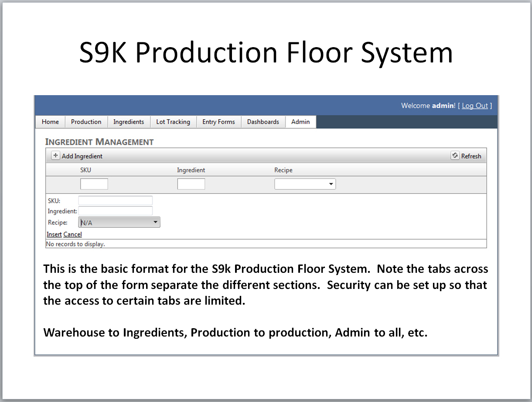Switch to the Admin tab
532x402 pixels.
(300, 122)
